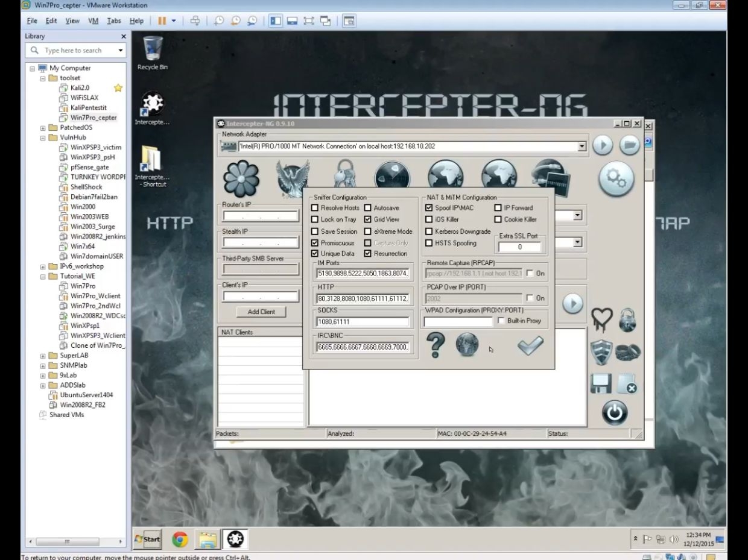748x560 pixels.
Task: Expand the PatchedOS folder
Action: coord(43,128)
